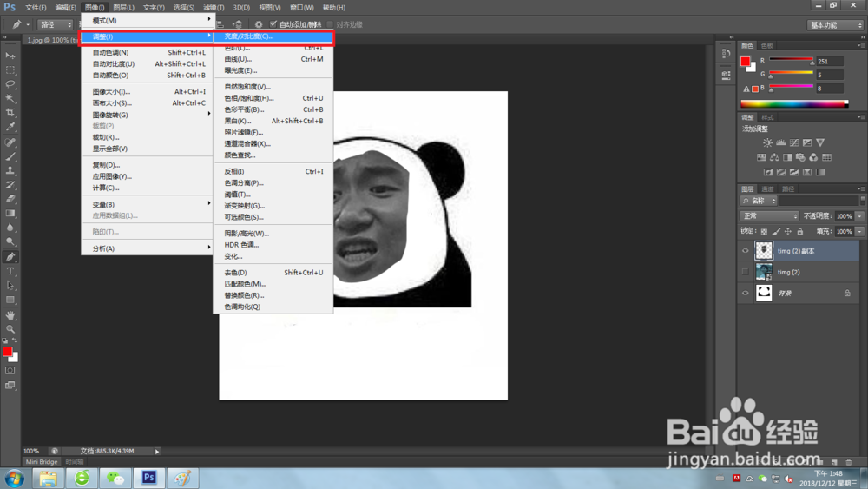Screen dimensions: 868x489
Task: Open WeChat from the taskbar
Action: (115, 478)
